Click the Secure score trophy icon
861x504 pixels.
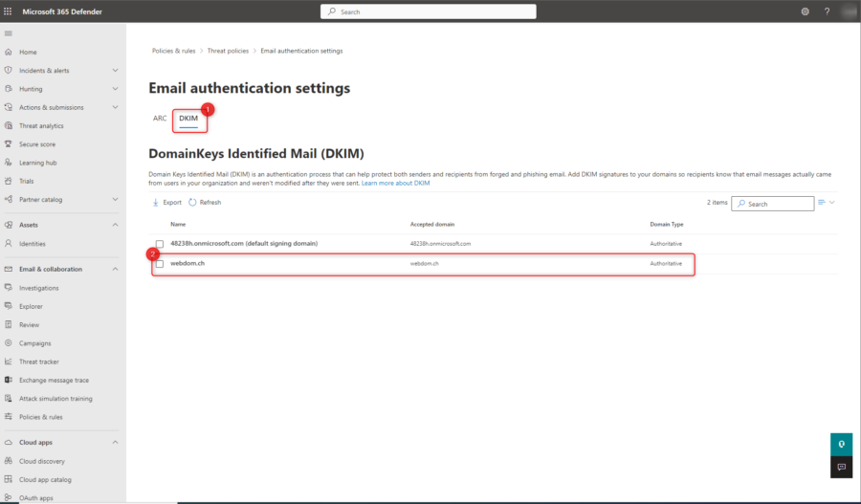[9, 143]
